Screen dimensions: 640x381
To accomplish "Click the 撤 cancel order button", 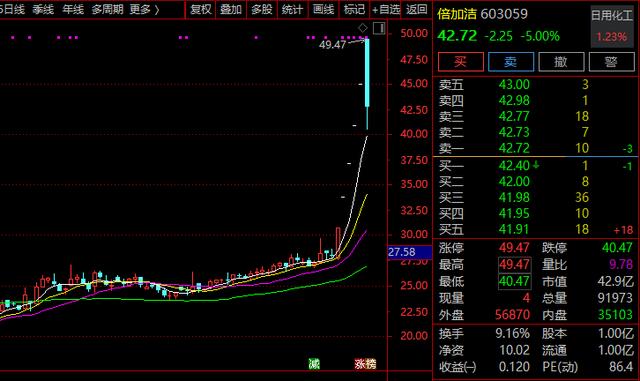I will click(561, 62).
